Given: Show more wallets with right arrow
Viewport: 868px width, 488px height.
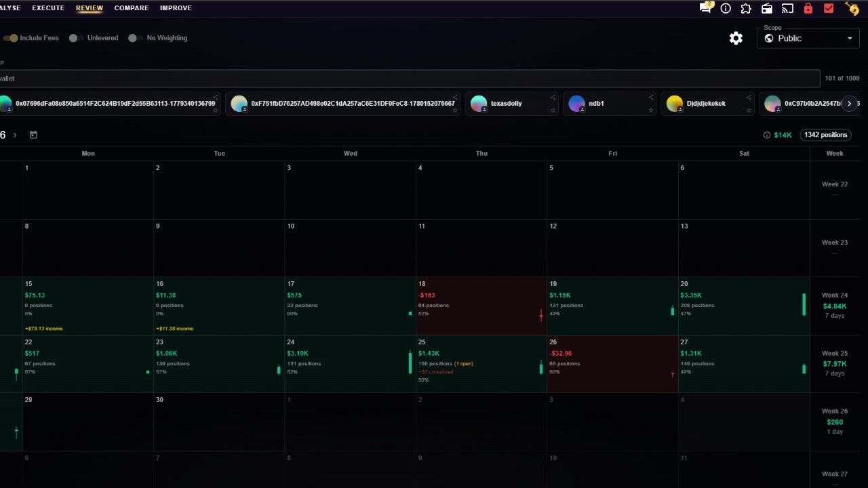Looking at the screenshot, I should (x=850, y=104).
